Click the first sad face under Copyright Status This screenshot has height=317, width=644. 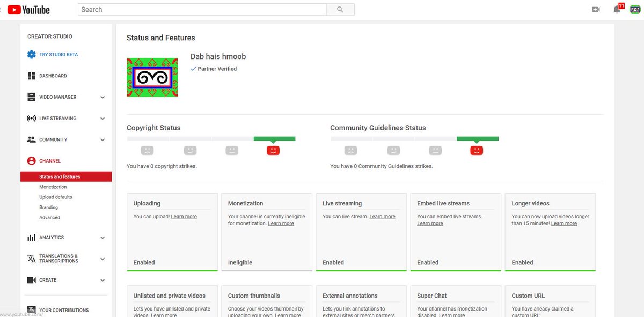(x=147, y=150)
